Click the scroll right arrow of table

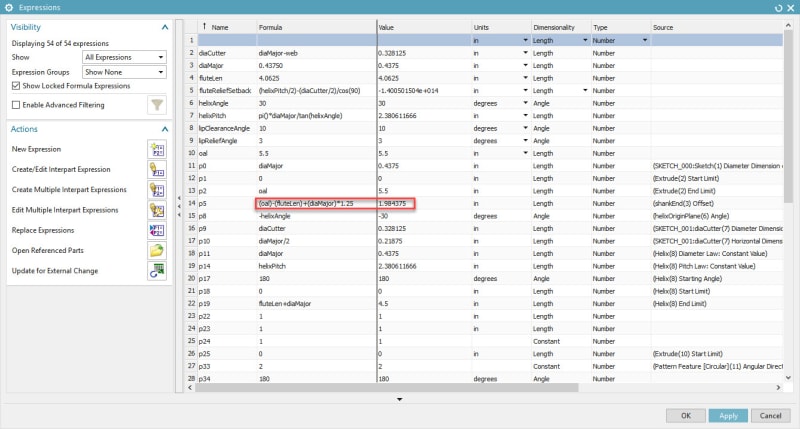coord(778,388)
